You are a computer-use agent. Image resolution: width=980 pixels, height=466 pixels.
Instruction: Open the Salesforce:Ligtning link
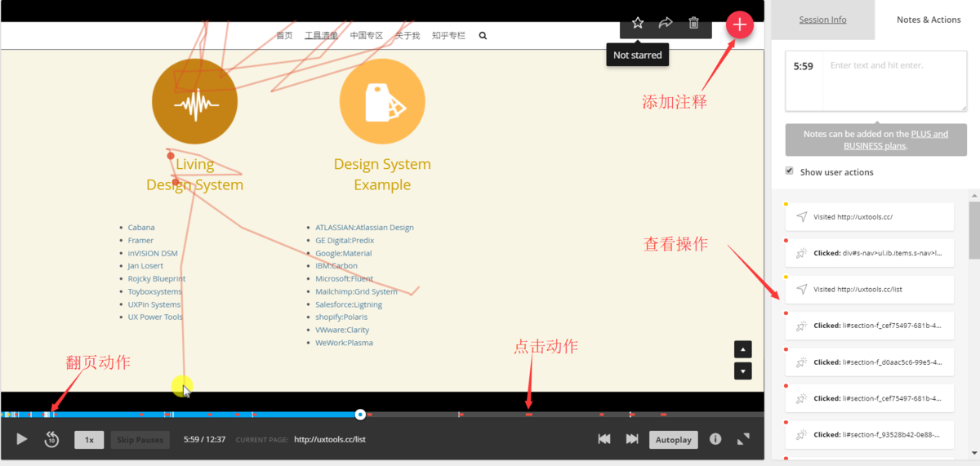pyautogui.click(x=349, y=304)
